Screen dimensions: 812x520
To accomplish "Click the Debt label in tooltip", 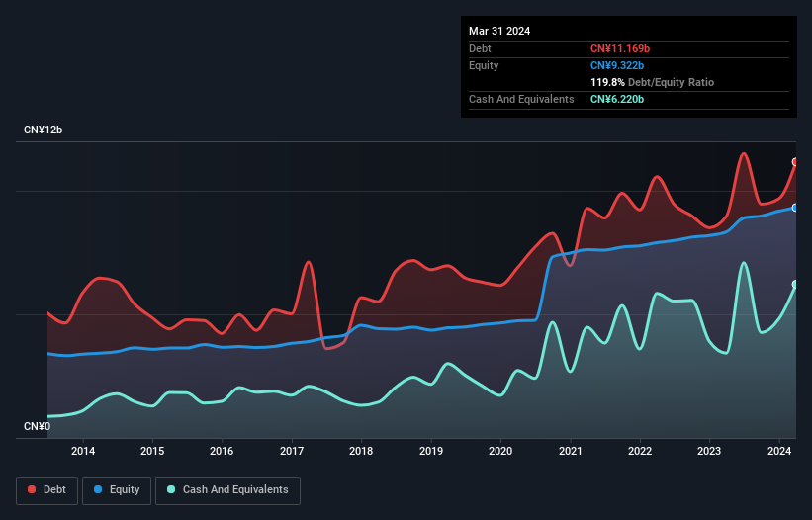I will pos(480,48).
